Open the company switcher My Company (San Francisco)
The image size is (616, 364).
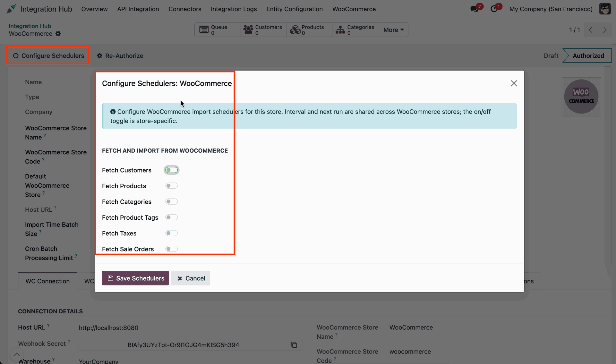pos(551,9)
